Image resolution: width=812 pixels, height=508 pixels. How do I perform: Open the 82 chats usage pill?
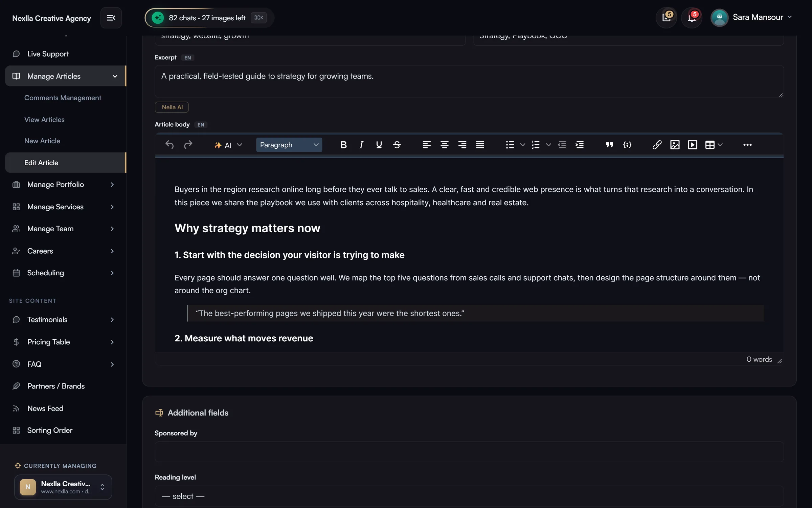click(x=209, y=18)
